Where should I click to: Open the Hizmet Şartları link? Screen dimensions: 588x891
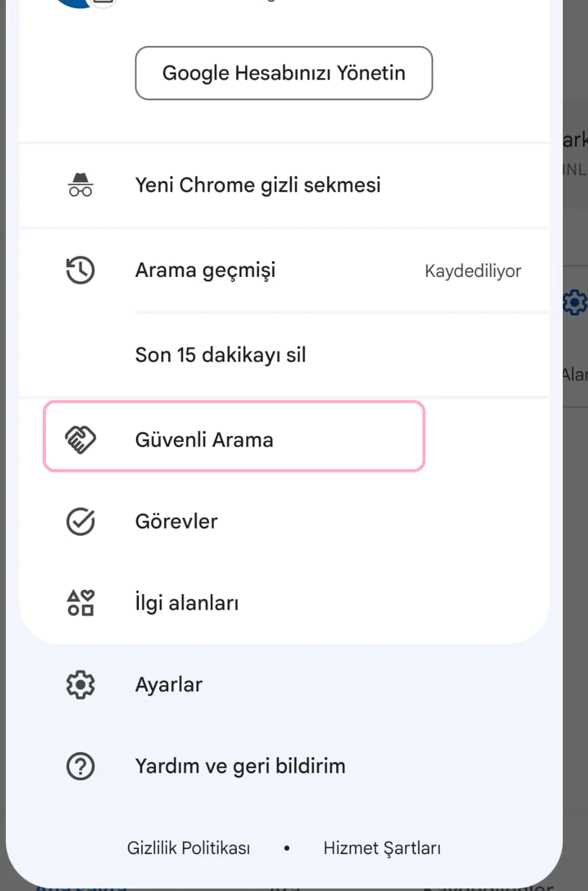click(382, 848)
